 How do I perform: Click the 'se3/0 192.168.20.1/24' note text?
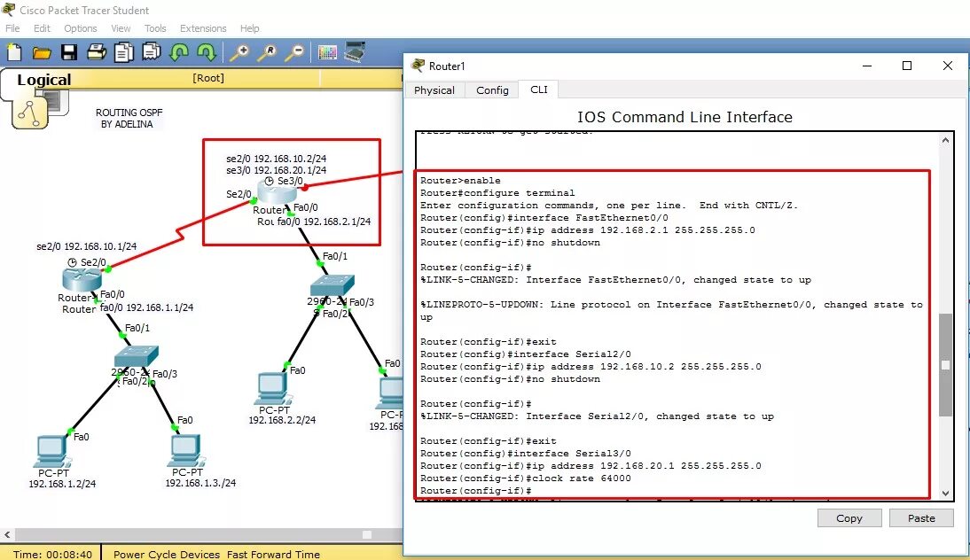[276, 170]
